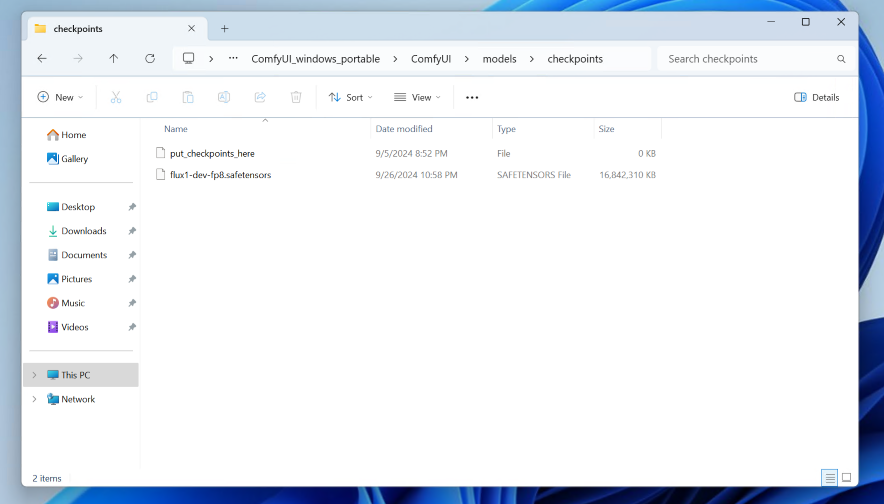The height and width of the screenshot is (504, 884).
Task: Expand chevron after ComfyUI_windows_portable
Action: pos(395,59)
